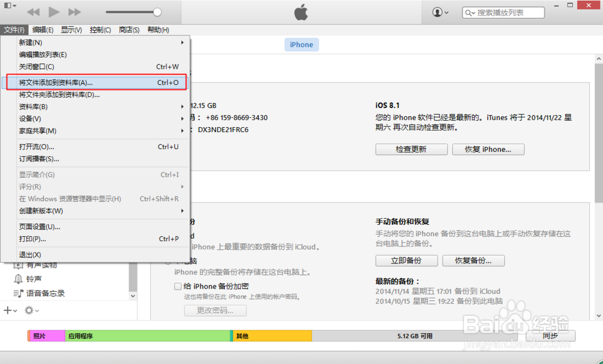Click the main pane scroll down arrow

click(599, 316)
